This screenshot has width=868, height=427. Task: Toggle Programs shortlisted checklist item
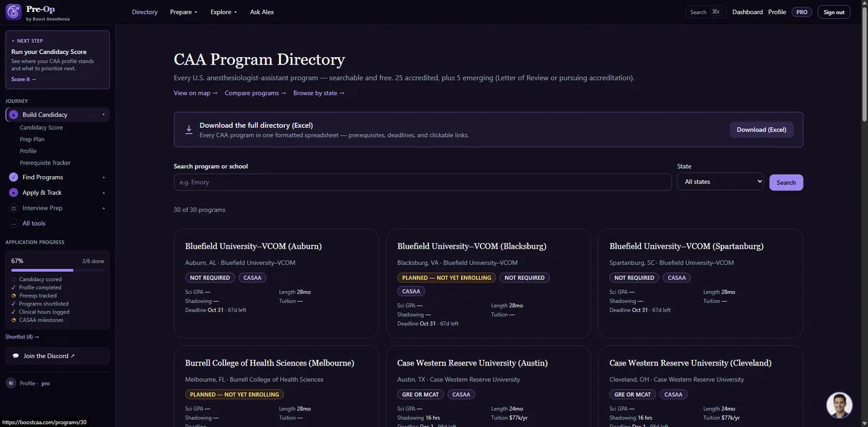point(40,303)
